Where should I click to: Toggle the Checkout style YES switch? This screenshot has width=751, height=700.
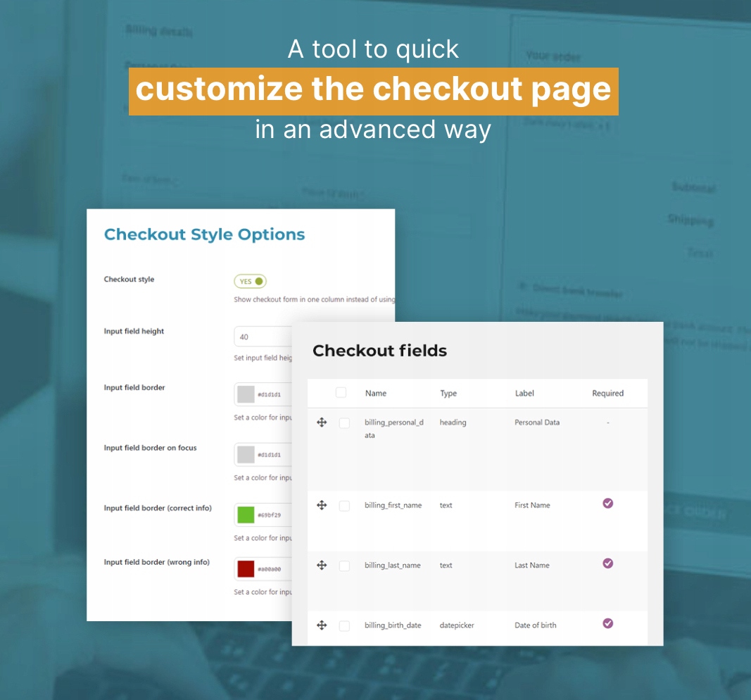[251, 282]
